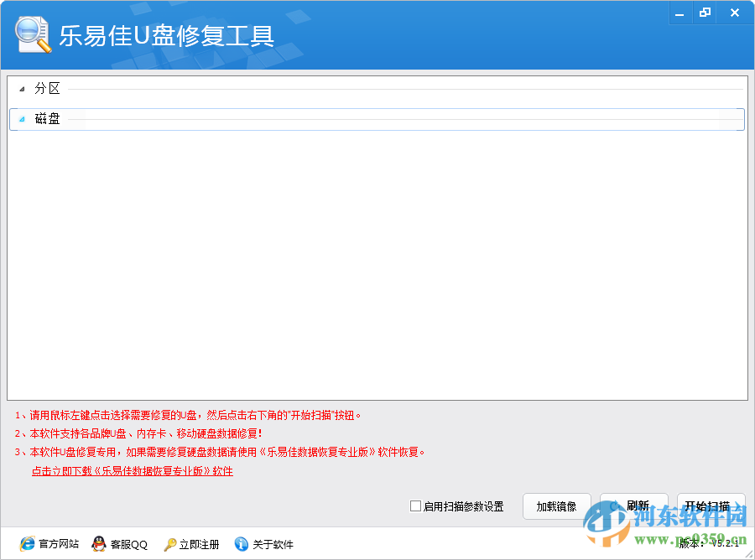
Task: Enable the 启用扫描参数设置 checkbox
Action: 414,506
